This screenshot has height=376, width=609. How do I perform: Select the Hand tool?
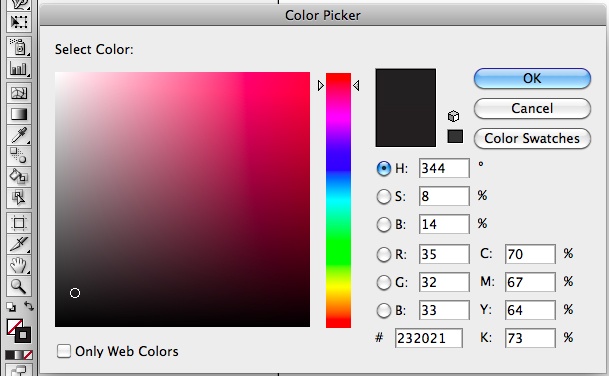(x=18, y=265)
